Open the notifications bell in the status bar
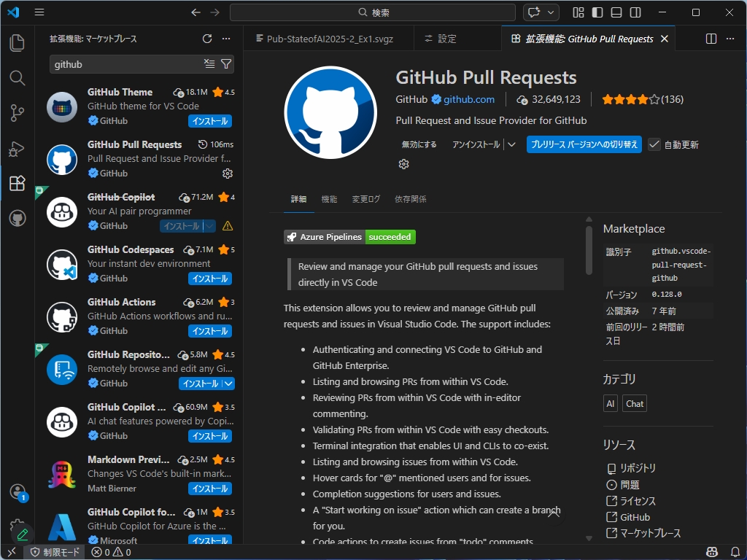 pyautogui.click(x=735, y=552)
